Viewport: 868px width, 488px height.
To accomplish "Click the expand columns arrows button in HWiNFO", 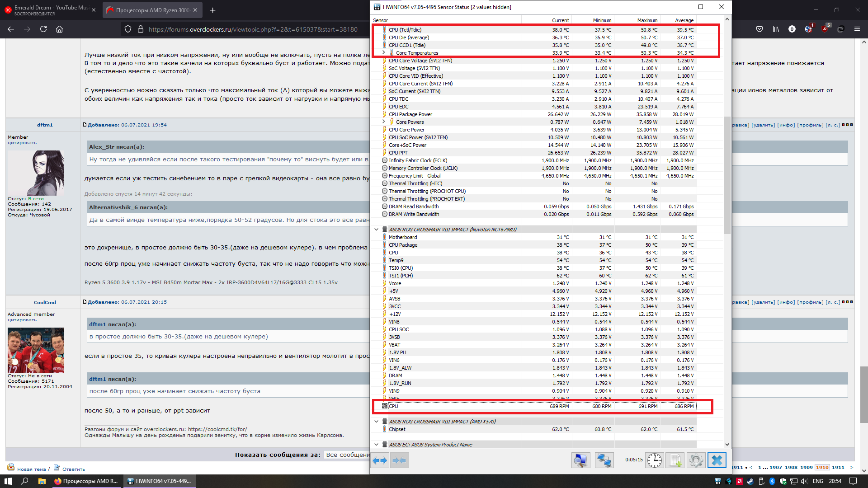I will (x=380, y=460).
